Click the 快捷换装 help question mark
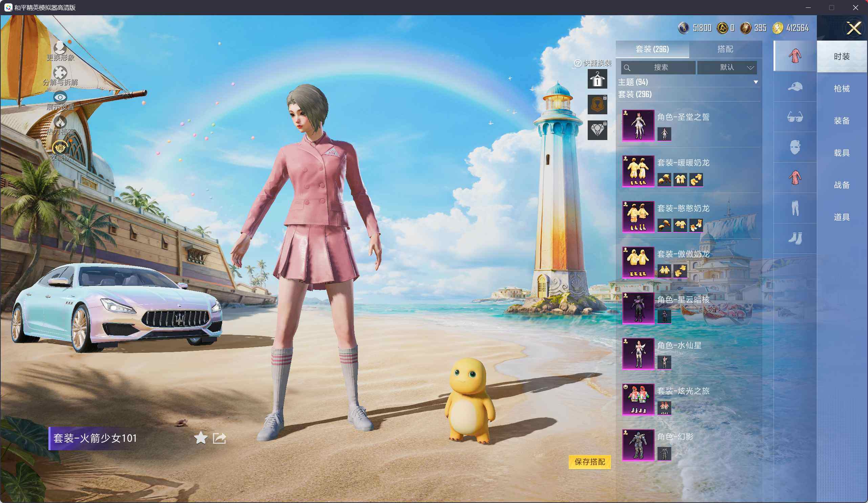The height and width of the screenshot is (503, 868). 578,63
